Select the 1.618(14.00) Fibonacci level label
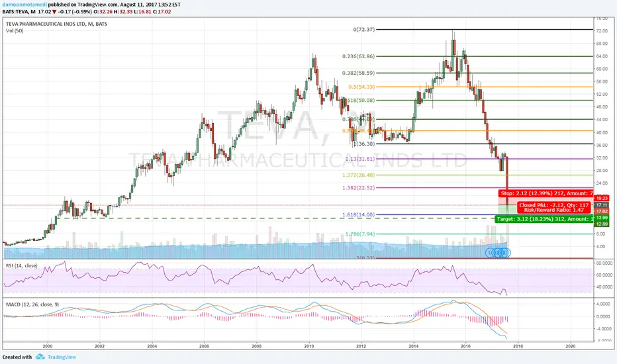The image size is (617, 364). pos(358,215)
